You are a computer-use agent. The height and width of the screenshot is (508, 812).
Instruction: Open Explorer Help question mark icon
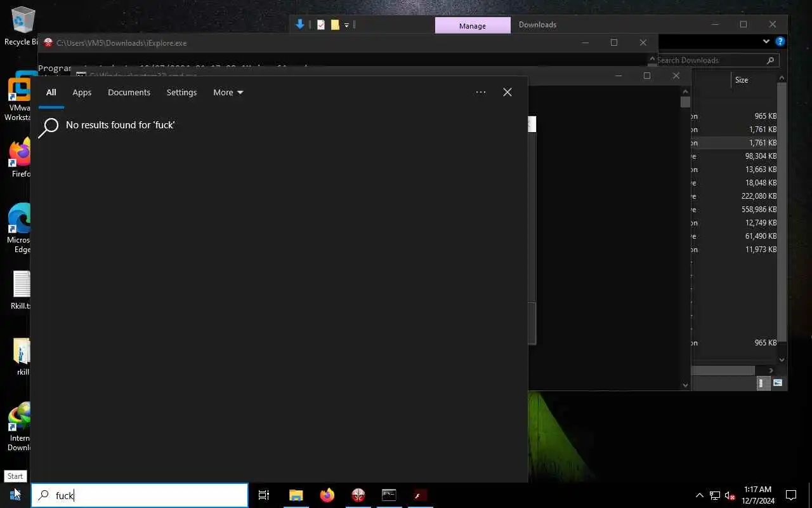point(780,41)
